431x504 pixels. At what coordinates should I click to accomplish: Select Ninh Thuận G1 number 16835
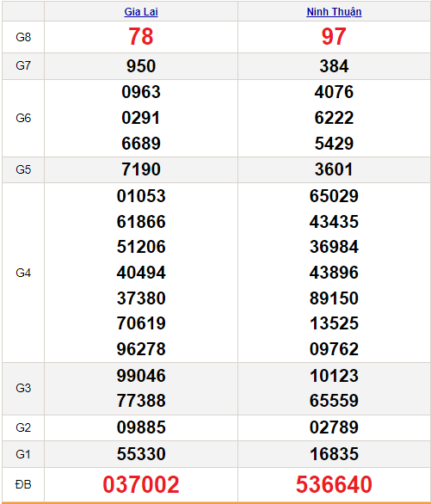334,454
